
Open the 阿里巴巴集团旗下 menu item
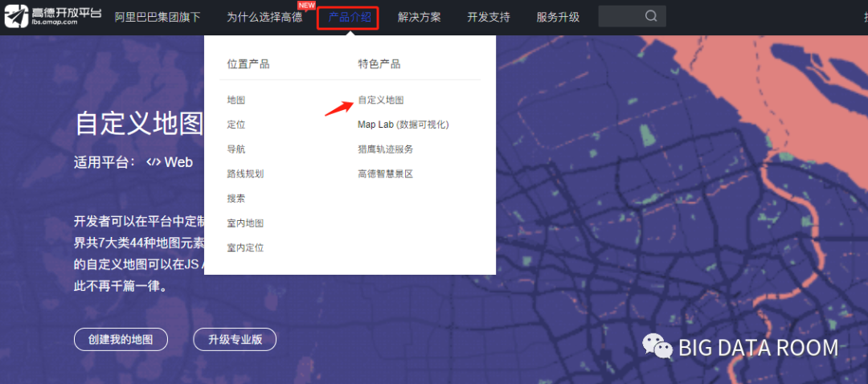[158, 17]
